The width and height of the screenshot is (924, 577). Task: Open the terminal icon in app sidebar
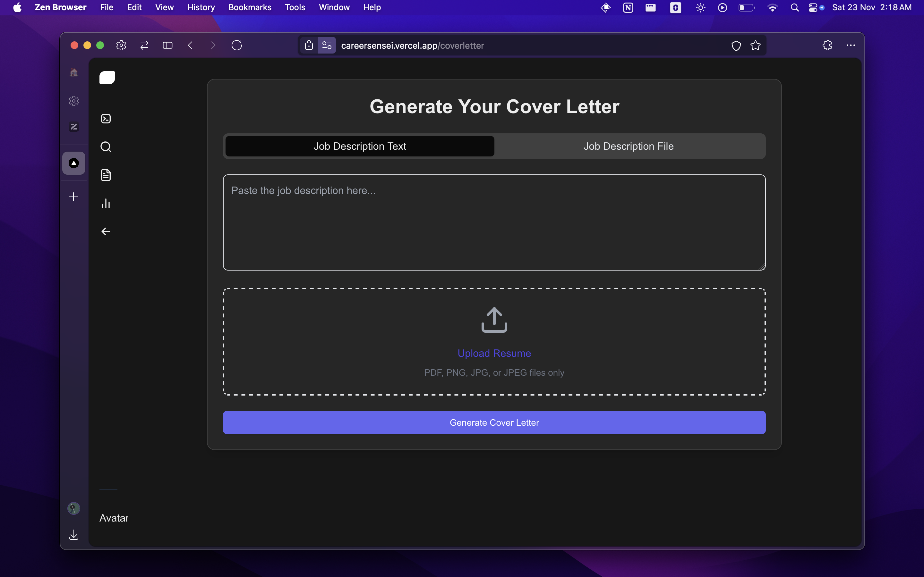tap(106, 119)
